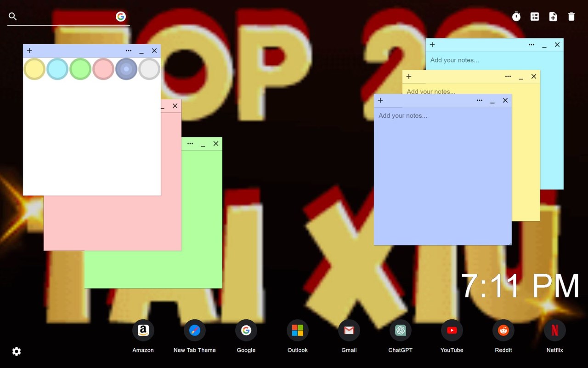Pick the light blue color swatch
The height and width of the screenshot is (368, 588).
(x=57, y=69)
